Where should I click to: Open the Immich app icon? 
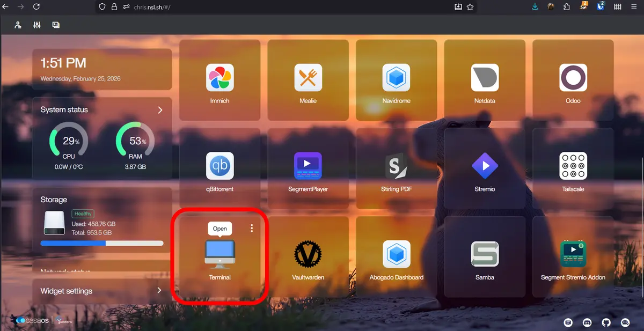pos(219,78)
